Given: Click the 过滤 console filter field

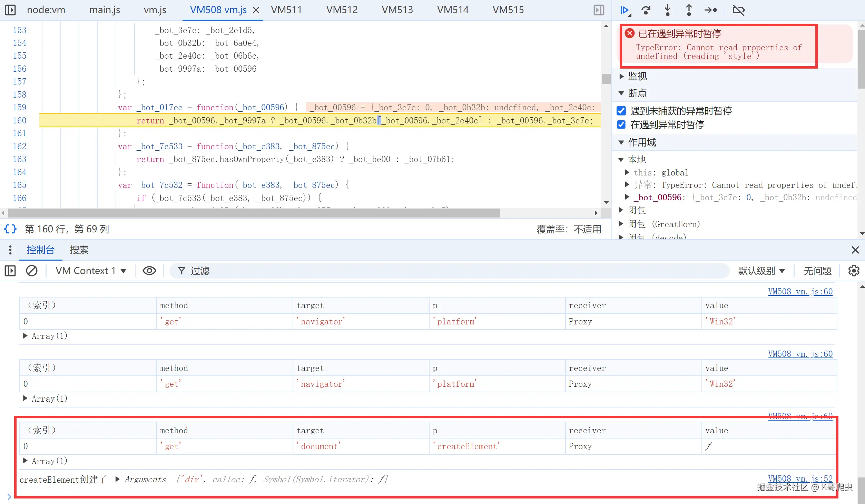Looking at the screenshot, I should 449,271.
